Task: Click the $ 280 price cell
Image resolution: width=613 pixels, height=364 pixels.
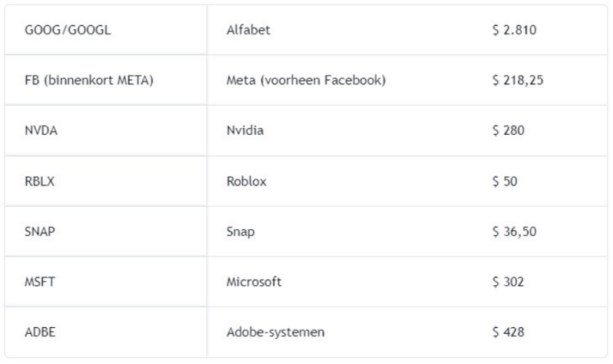Action: (x=509, y=130)
